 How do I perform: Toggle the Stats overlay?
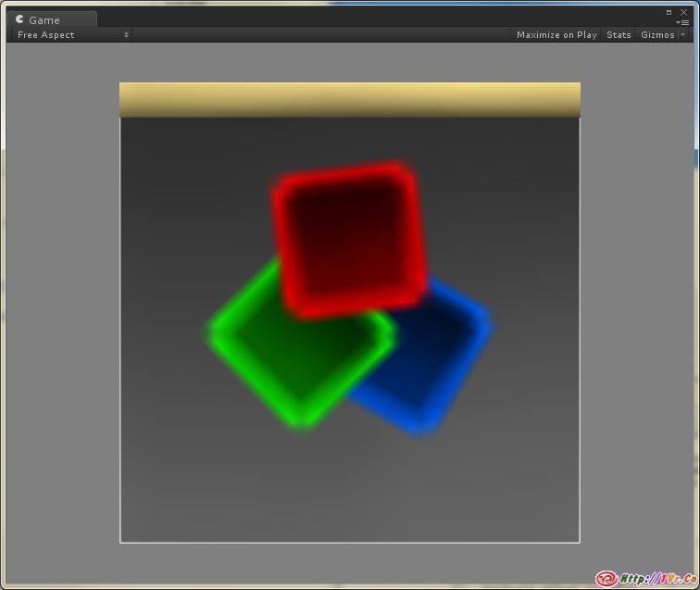tap(619, 34)
